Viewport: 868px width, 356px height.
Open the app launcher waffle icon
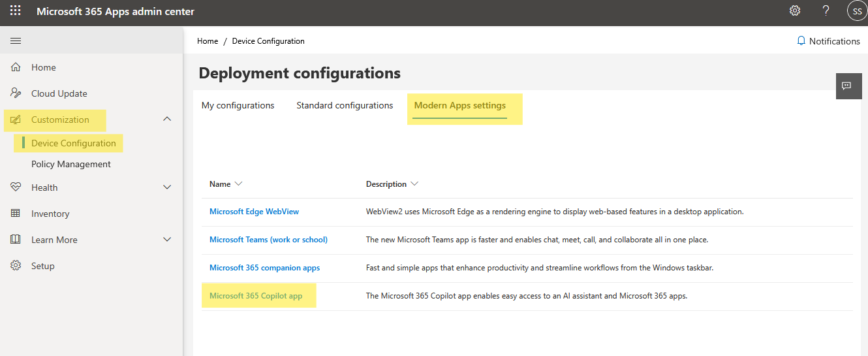tap(15, 11)
